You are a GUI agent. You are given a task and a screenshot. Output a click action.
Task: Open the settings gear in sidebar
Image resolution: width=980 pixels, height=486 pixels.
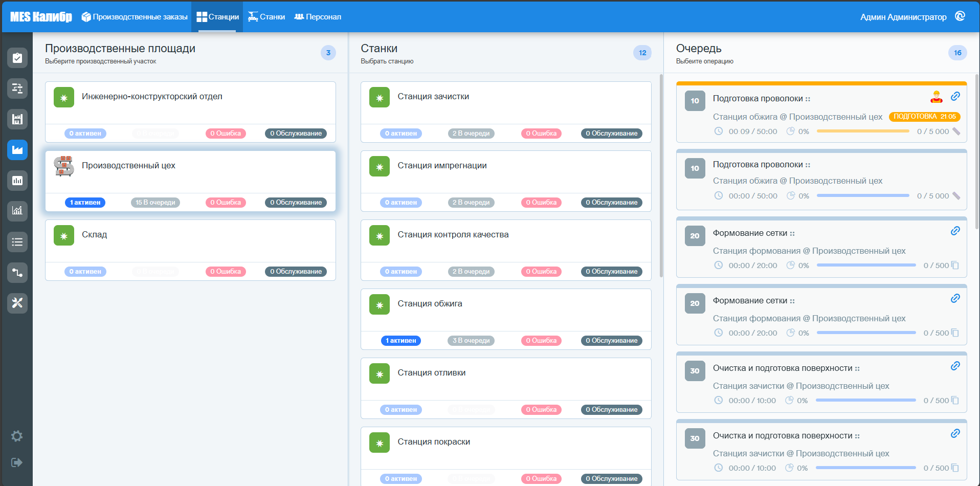tap(17, 436)
